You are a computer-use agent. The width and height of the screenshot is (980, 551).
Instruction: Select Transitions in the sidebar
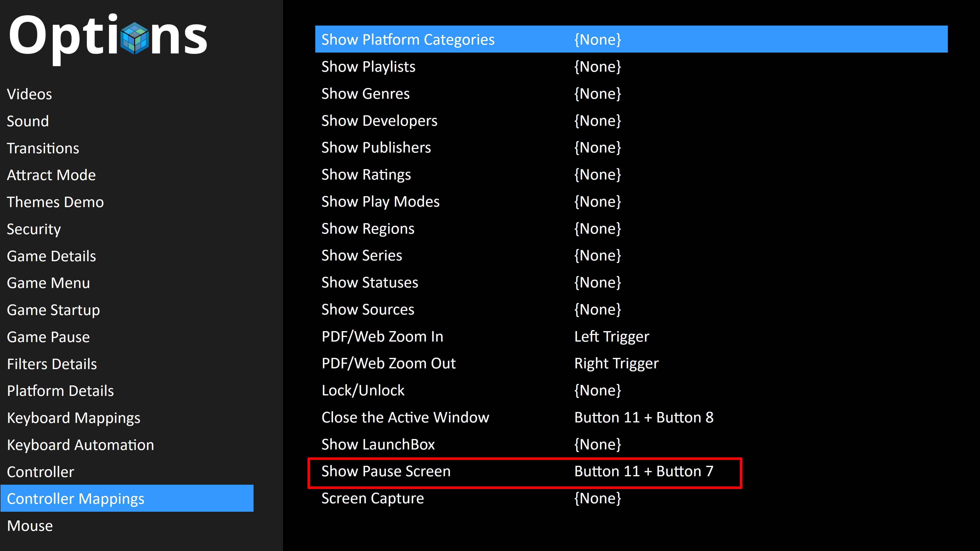pyautogui.click(x=43, y=148)
